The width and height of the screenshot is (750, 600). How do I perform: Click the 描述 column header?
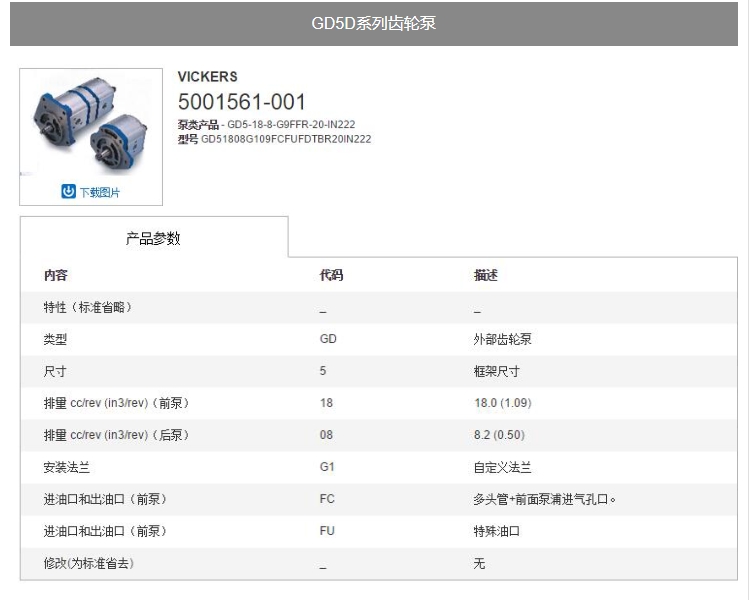pos(485,275)
